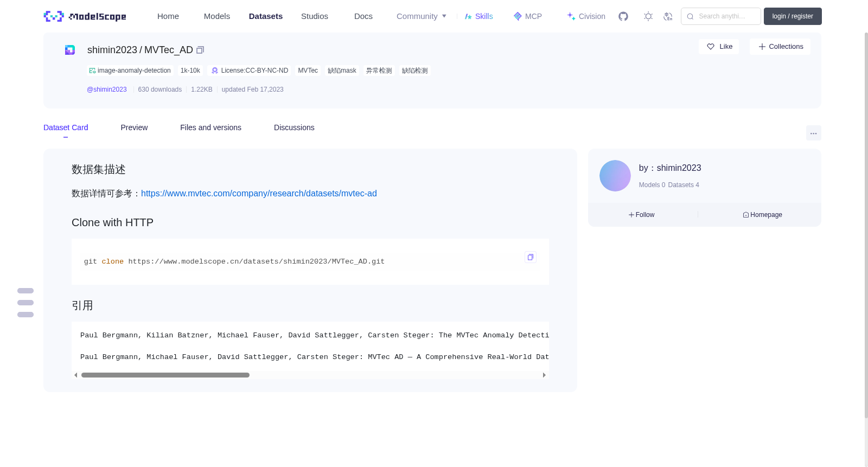This screenshot has width=868, height=467.
Task: Open the floating three-bar side menu
Action: pos(25,303)
